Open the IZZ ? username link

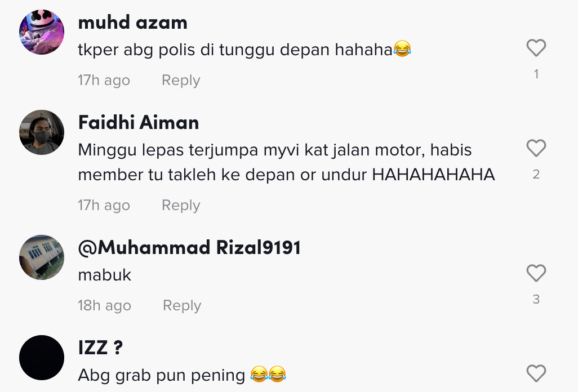[100, 348]
